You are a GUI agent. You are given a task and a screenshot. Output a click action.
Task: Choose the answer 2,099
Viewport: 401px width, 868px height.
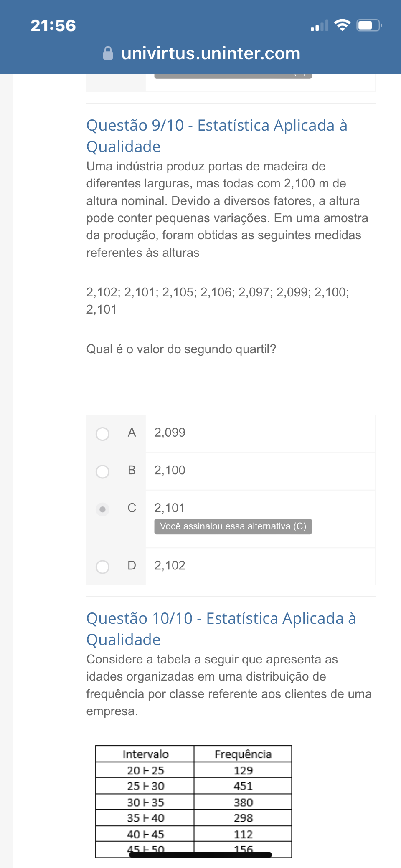[x=170, y=433]
